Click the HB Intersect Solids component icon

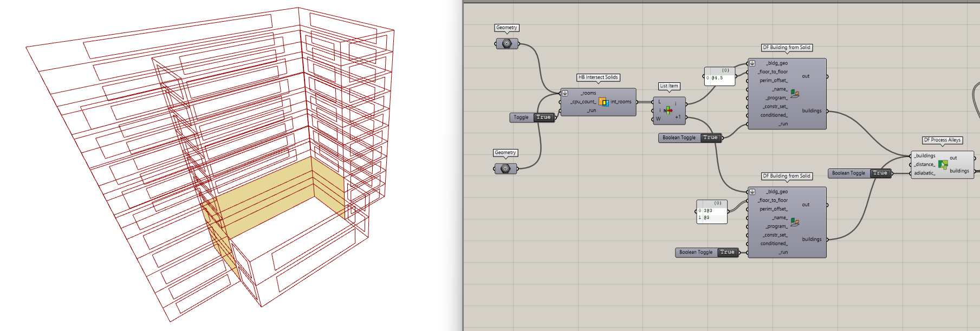point(603,102)
